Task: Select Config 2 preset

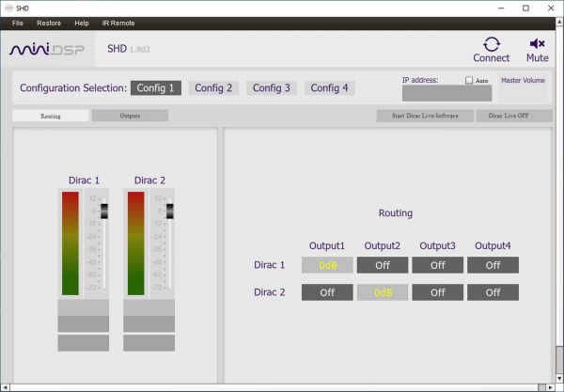Action: (x=213, y=88)
